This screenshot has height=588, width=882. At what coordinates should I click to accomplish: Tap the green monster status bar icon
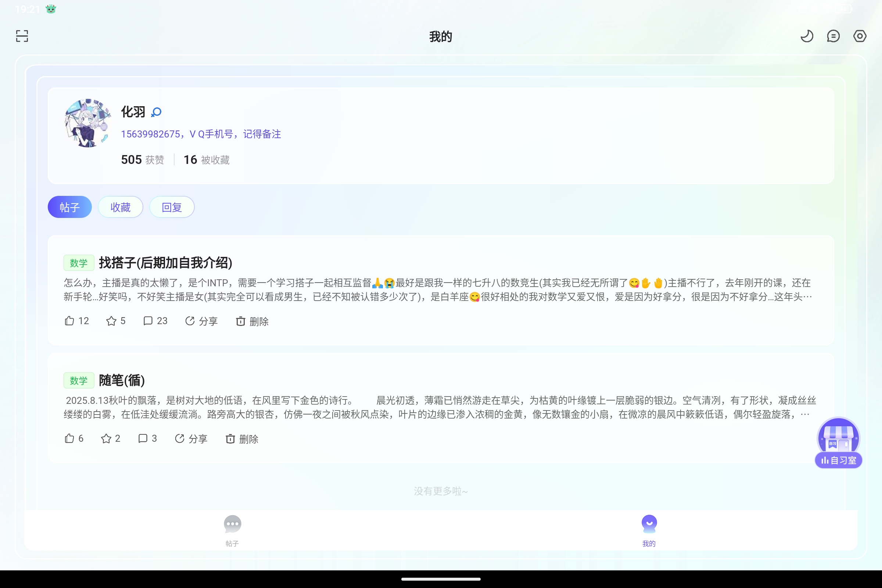coord(51,9)
